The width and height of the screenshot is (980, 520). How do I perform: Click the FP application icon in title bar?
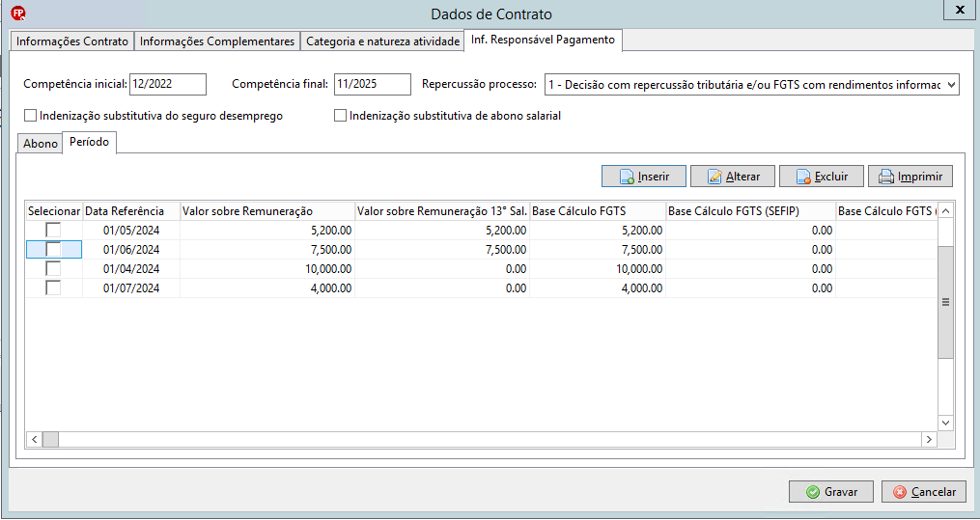coord(18,13)
